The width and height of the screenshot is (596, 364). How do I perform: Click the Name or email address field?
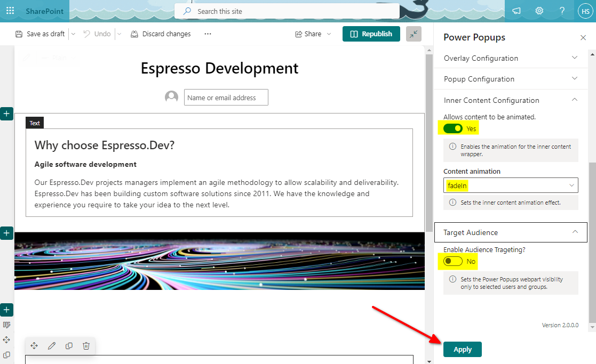pos(226,98)
